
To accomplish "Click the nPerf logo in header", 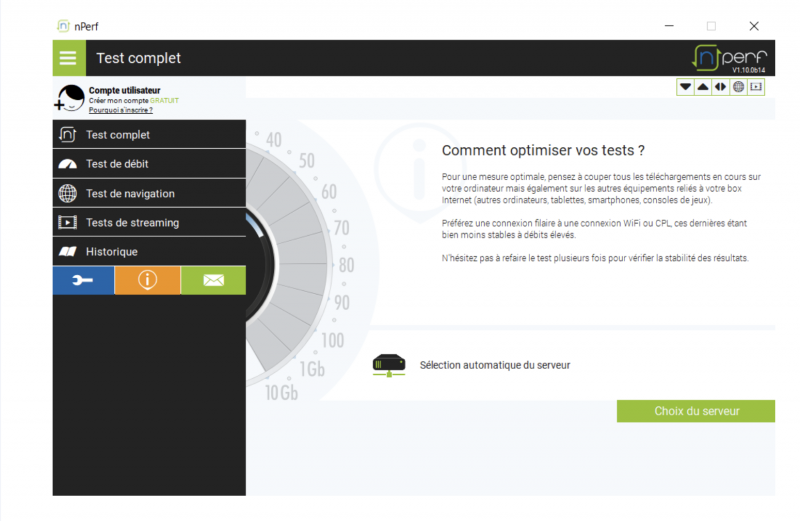I will coord(730,58).
